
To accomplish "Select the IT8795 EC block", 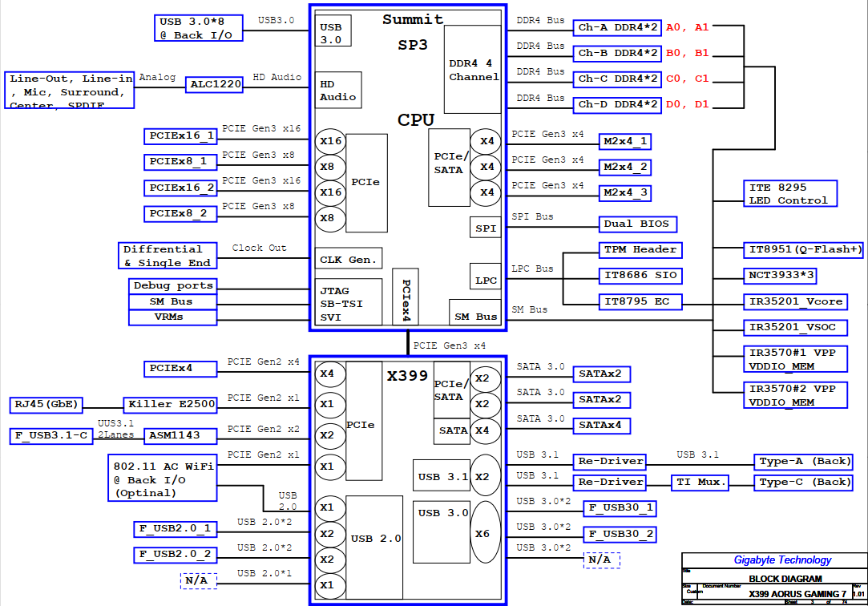I will pyautogui.click(x=640, y=302).
